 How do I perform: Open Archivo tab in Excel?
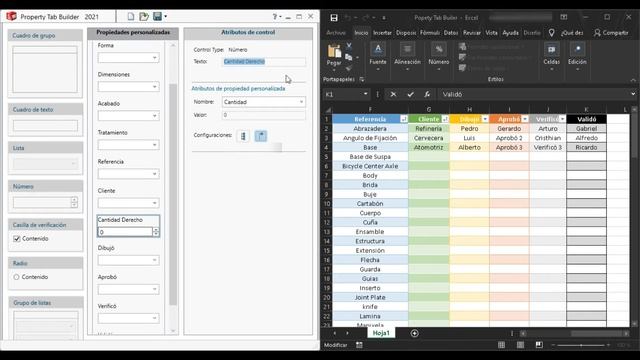point(336,33)
